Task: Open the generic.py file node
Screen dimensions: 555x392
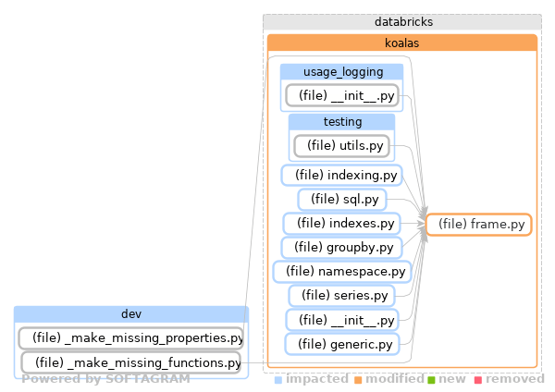Action: 342,344
